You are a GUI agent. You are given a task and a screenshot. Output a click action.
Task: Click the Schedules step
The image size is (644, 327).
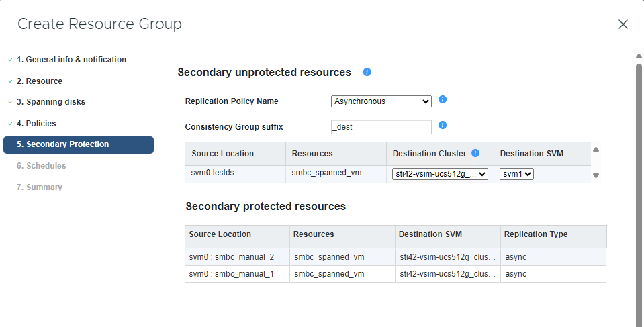[x=42, y=166]
